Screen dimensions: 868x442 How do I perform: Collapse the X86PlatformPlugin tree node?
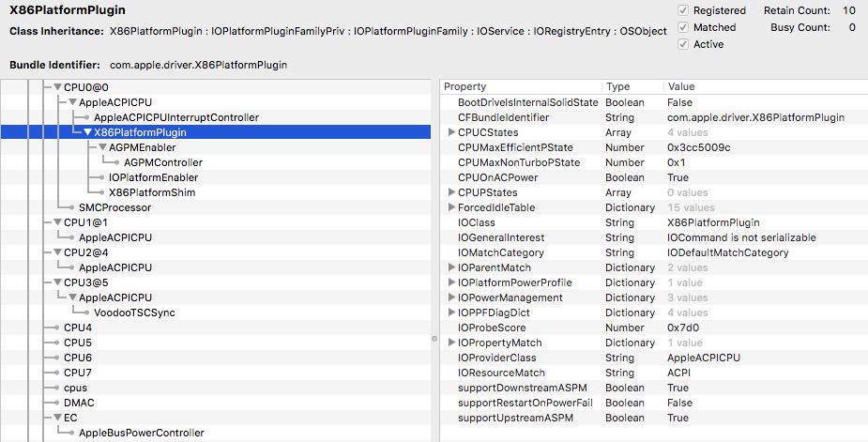click(87, 132)
